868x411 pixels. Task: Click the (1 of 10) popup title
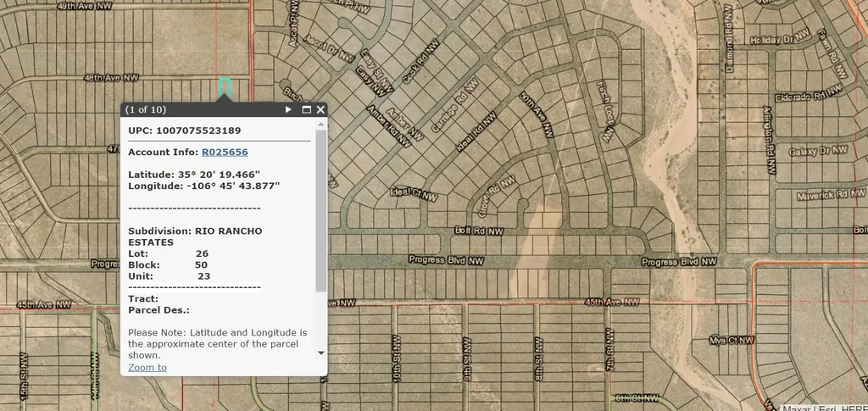[146, 109]
